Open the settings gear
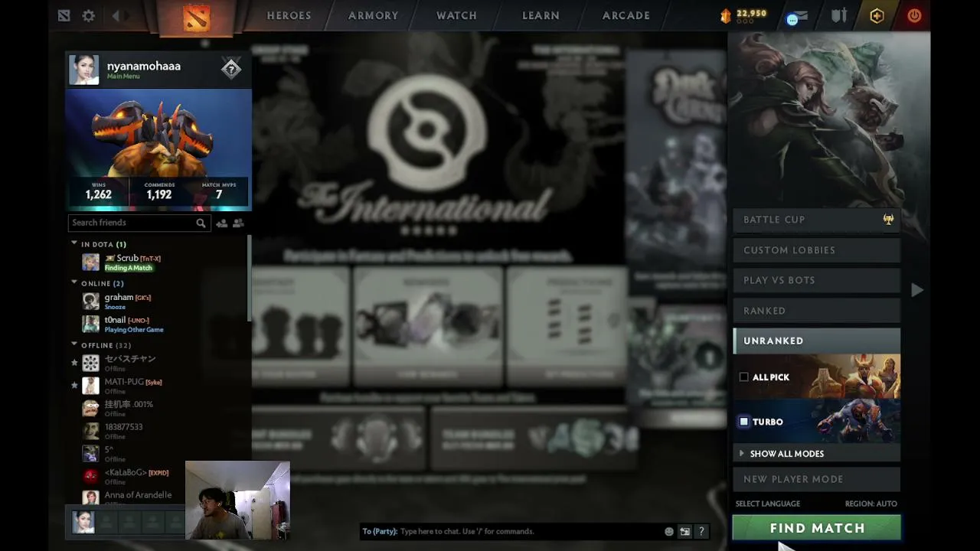 coord(89,15)
